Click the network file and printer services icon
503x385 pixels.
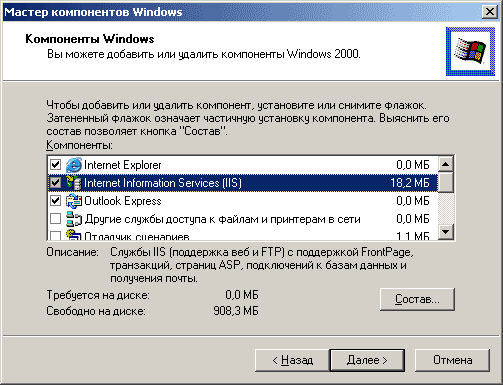pos(74,219)
